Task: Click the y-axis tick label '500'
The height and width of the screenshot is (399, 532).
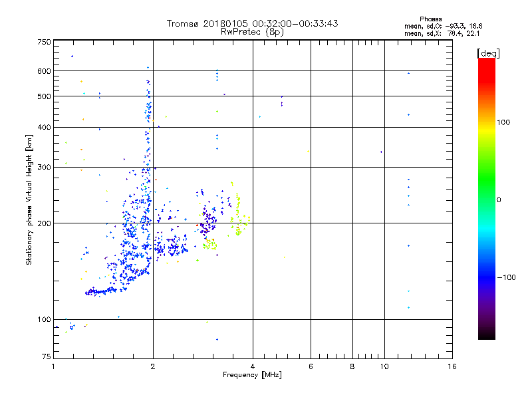Action: pyautogui.click(x=44, y=96)
